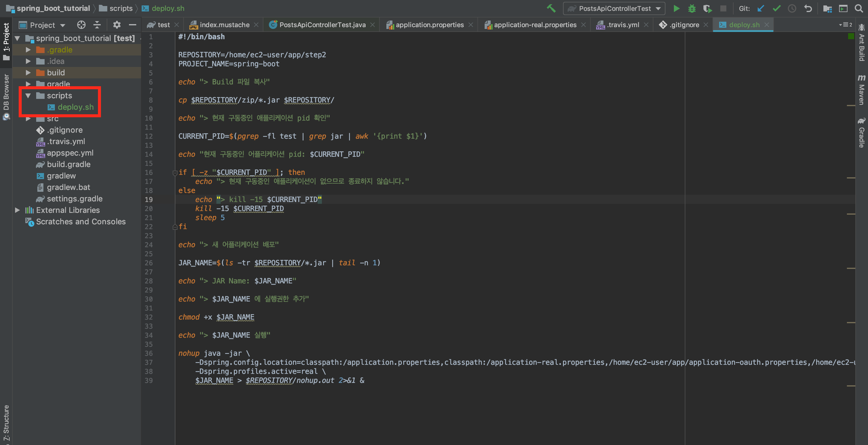Revert changes with the rollback icon
Image resolution: width=868 pixels, height=445 pixels.
tap(808, 8)
